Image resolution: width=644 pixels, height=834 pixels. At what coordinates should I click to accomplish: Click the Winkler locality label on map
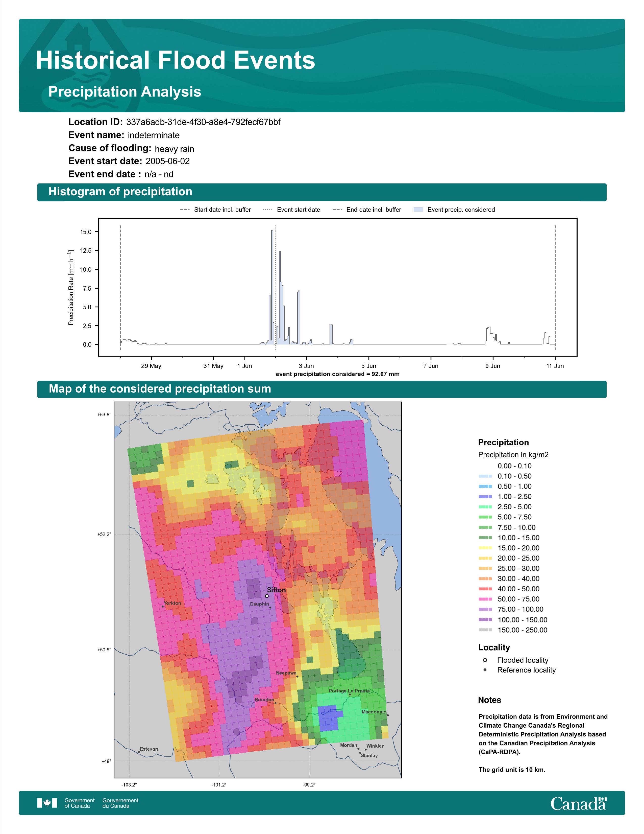(x=375, y=746)
